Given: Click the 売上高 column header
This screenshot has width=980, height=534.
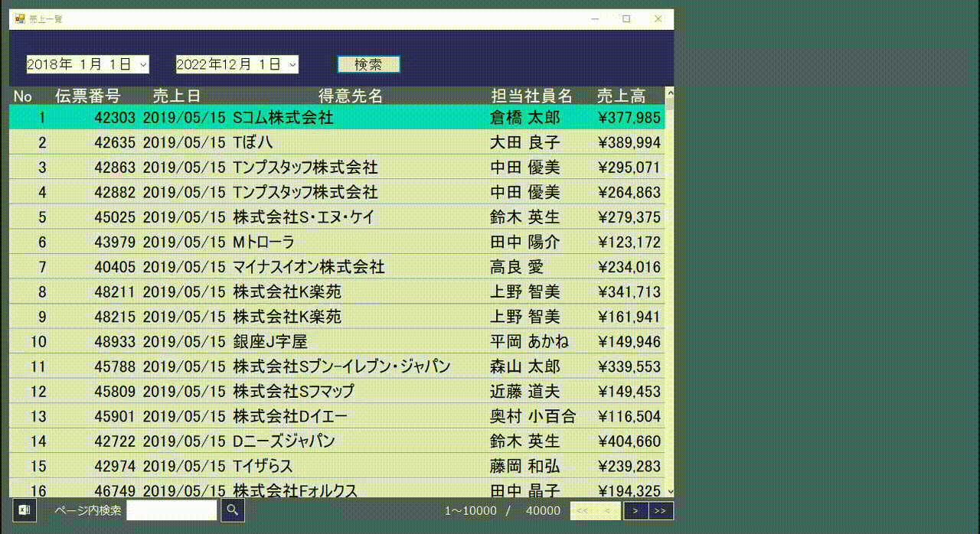Looking at the screenshot, I should [620, 96].
